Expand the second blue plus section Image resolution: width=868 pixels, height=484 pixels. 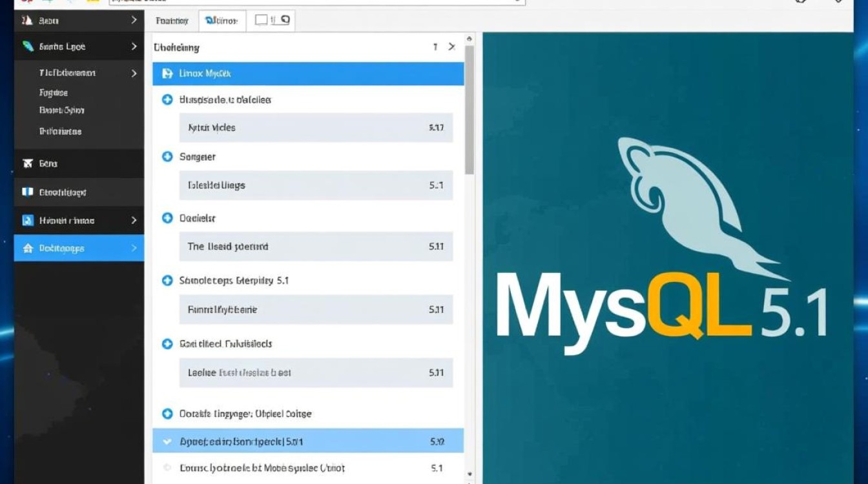[168, 157]
